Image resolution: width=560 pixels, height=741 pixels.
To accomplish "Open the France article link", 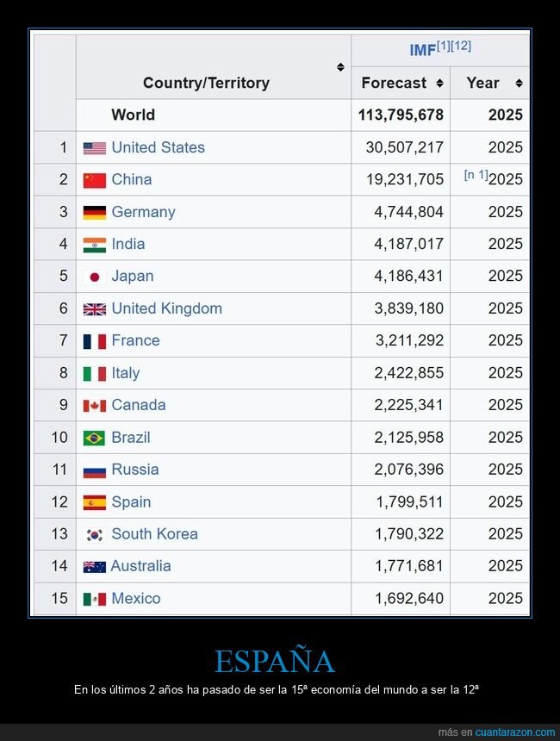I will pyautogui.click(x=135, y=340).
